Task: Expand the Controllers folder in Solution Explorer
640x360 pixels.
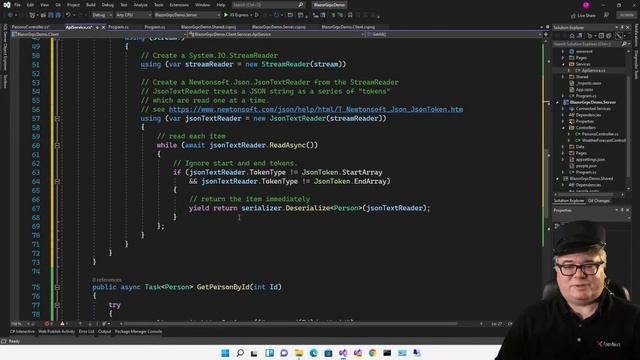Action: tap(563, 128)
